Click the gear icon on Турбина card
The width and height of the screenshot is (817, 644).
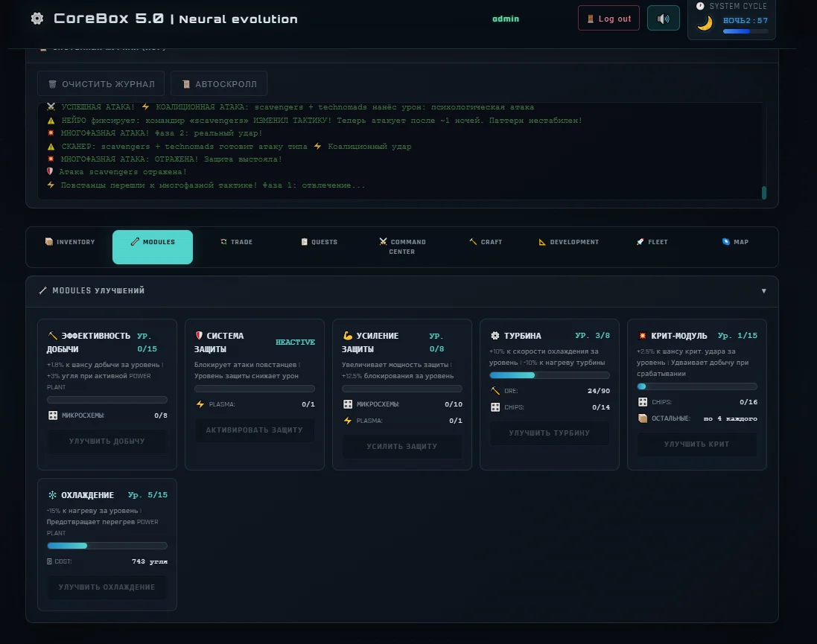495,336
